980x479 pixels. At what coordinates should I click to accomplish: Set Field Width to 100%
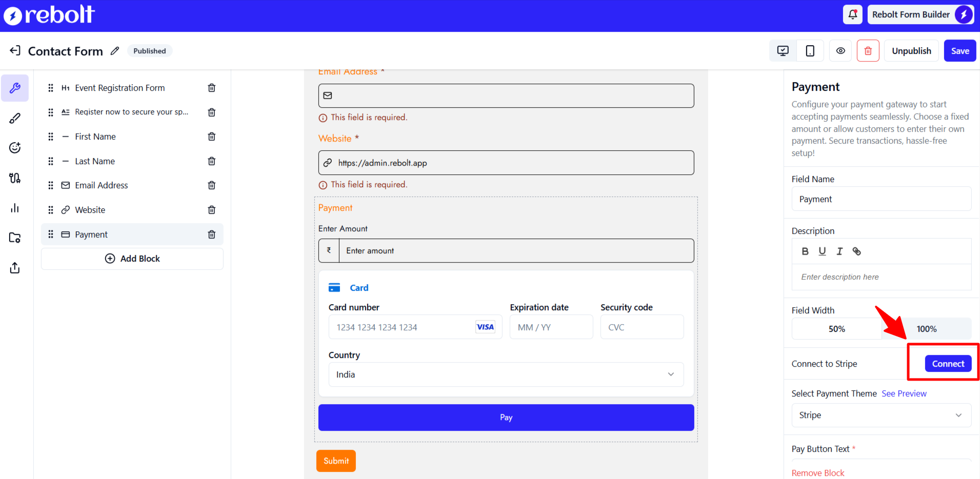[x=927, y=329]
